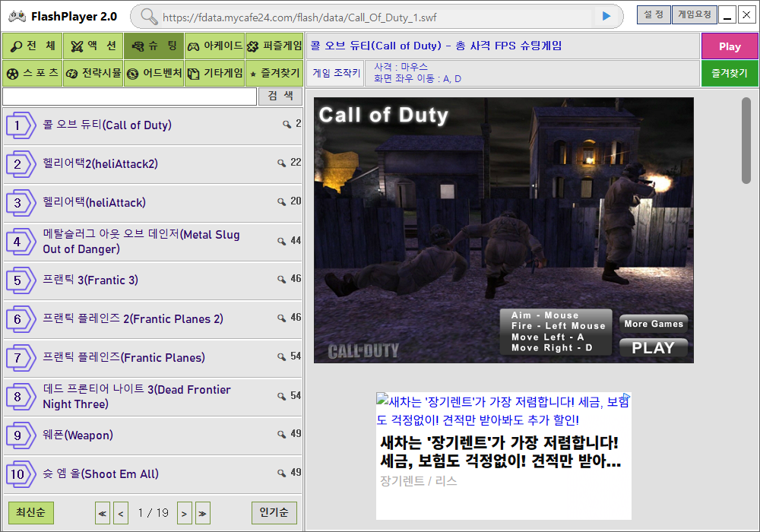Click the bold black 장기렌트 ad title
Image resolution: width=760 pixels, height=532 pixels.
(x=500, y=451)
